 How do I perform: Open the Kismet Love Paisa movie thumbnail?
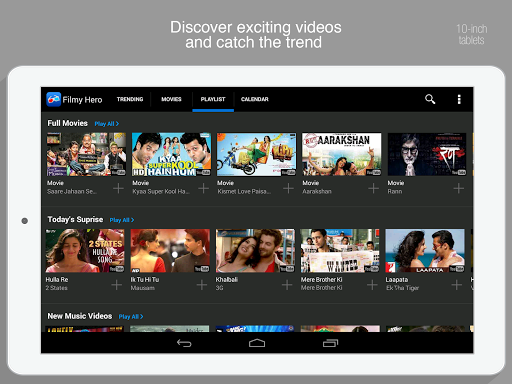click(x=256, y=154)
